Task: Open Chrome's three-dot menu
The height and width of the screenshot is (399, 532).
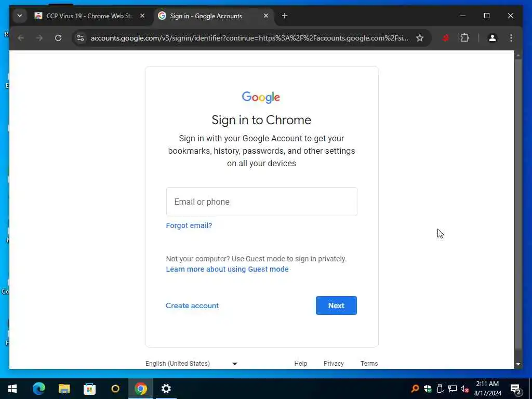Action: [511, 38]
